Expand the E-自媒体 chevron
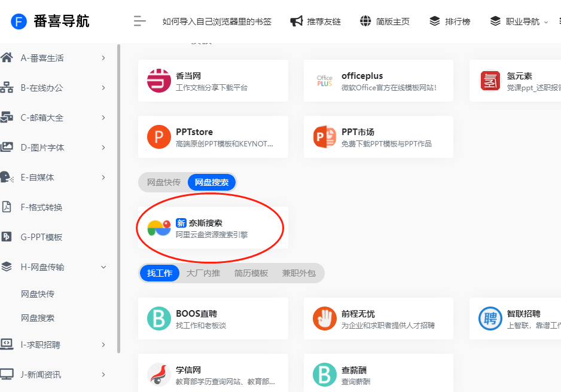 pos(103,177)
